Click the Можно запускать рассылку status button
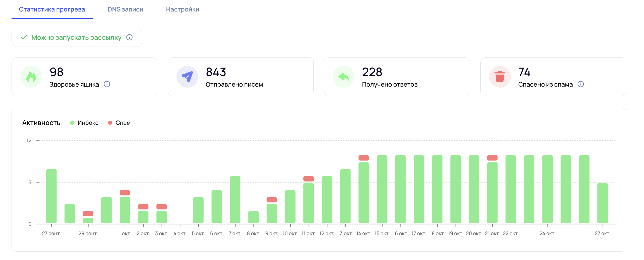 click(x=76, y=37)
